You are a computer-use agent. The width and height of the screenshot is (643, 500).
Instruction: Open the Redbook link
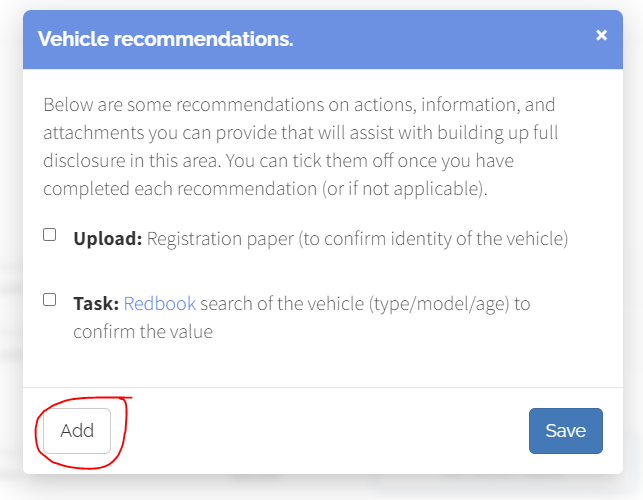point(160,304)
